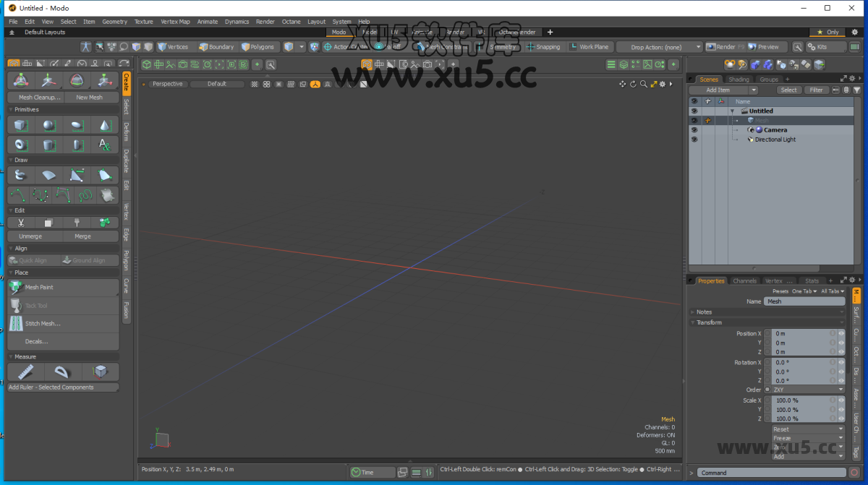
Task: Open the Text tool in Primitives
Action: 104,145
